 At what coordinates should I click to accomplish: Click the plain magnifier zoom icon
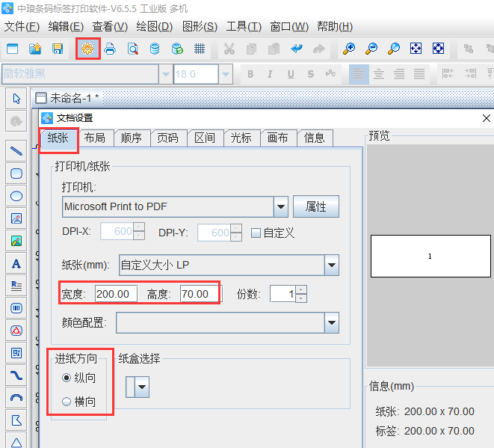pos(394,49)
